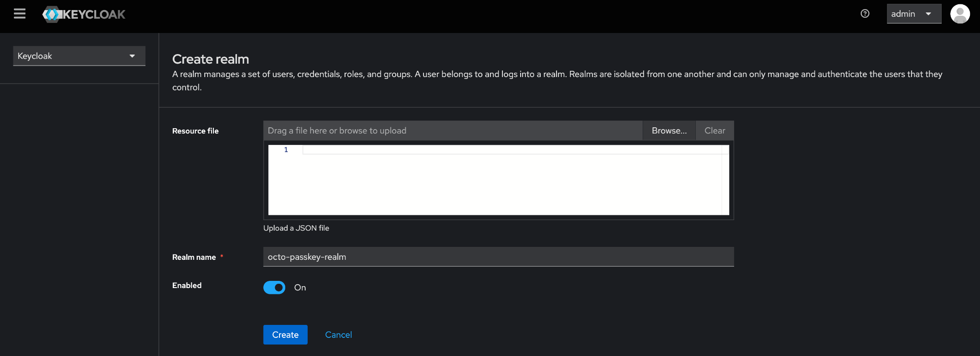This screenshot has height=356, width=980.
Task: Click inside the JSON code editor
Action: [512, 182]
